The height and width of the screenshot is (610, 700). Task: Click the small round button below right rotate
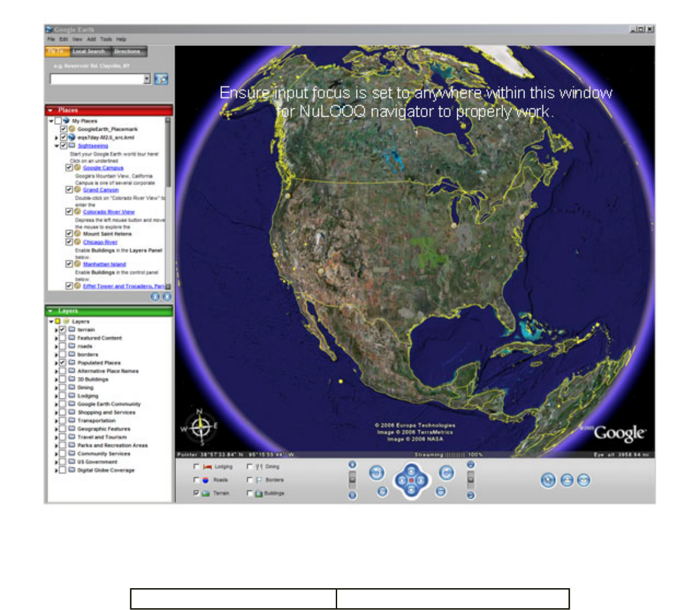click(x=441, y=491)
